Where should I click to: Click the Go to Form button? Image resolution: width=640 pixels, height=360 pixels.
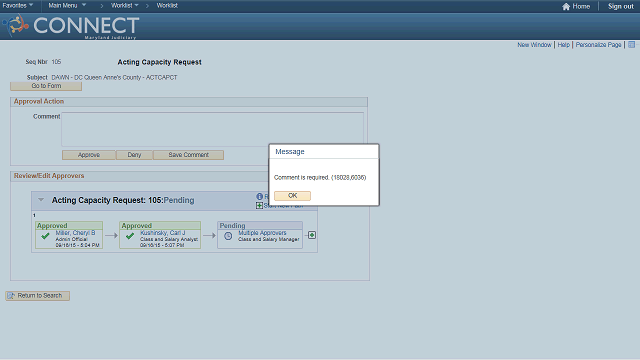(46, 86)
